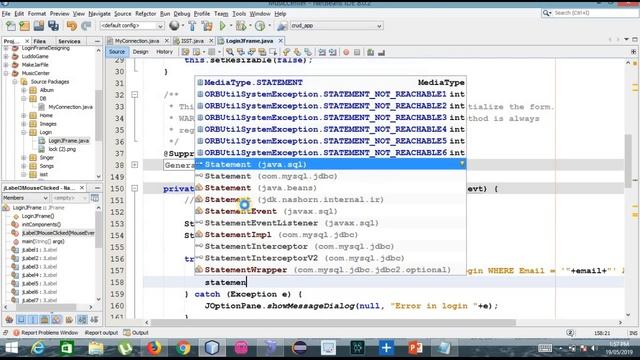
Task: Switch to the Services panel tab
Action: pos(69,41)
